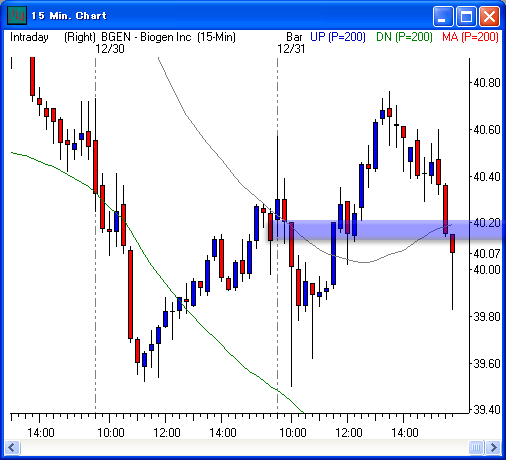Click the (15-Min) interval label
This screenshot has height=460, width=506.
pyautogui.click(x=216, y=37)
